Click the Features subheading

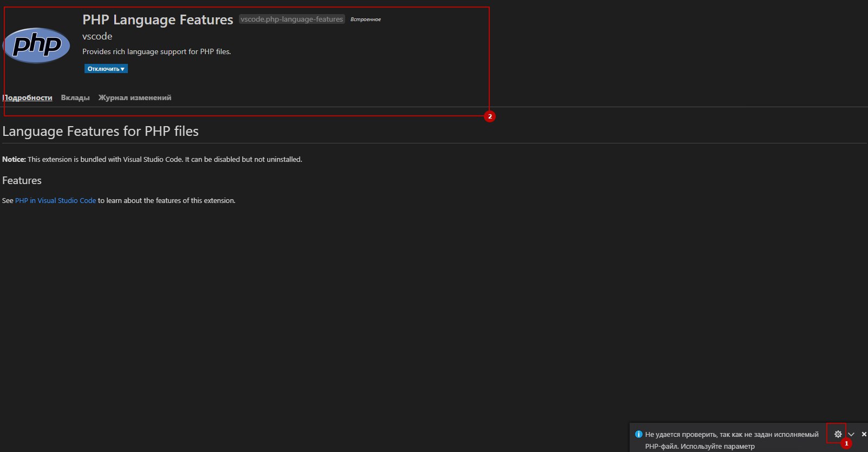click(22, 180)
